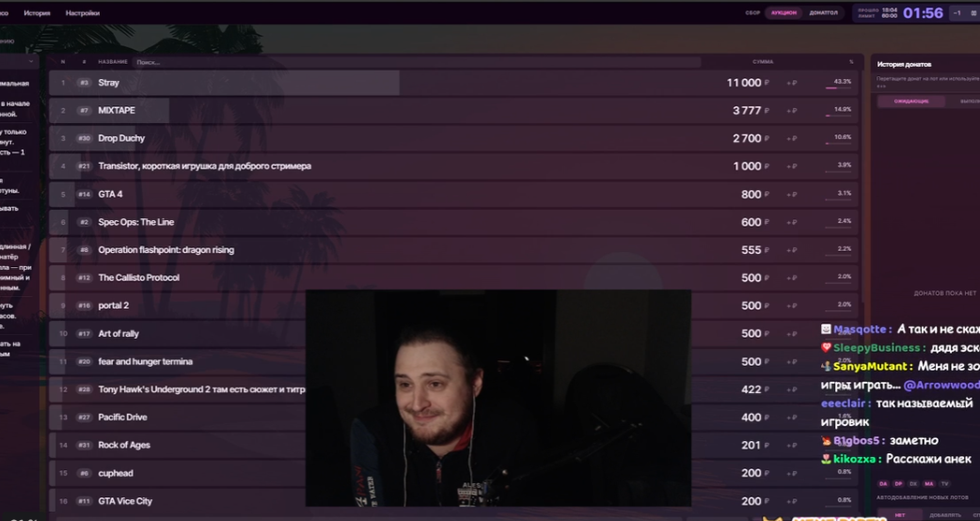980x521 pixels.
Task: Select the 'Operation flashpoint: dragon rising' lot name
Action: pyautogui.click(x=166, y=250)
